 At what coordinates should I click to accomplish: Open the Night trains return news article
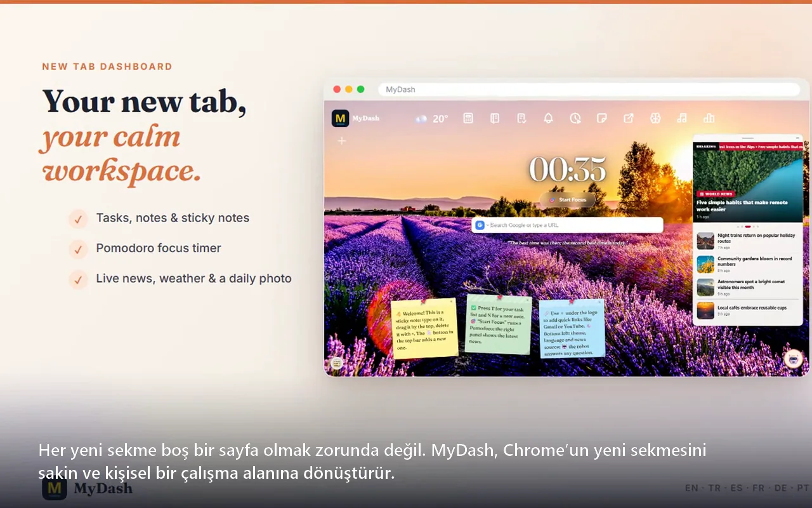coord(748,241)
